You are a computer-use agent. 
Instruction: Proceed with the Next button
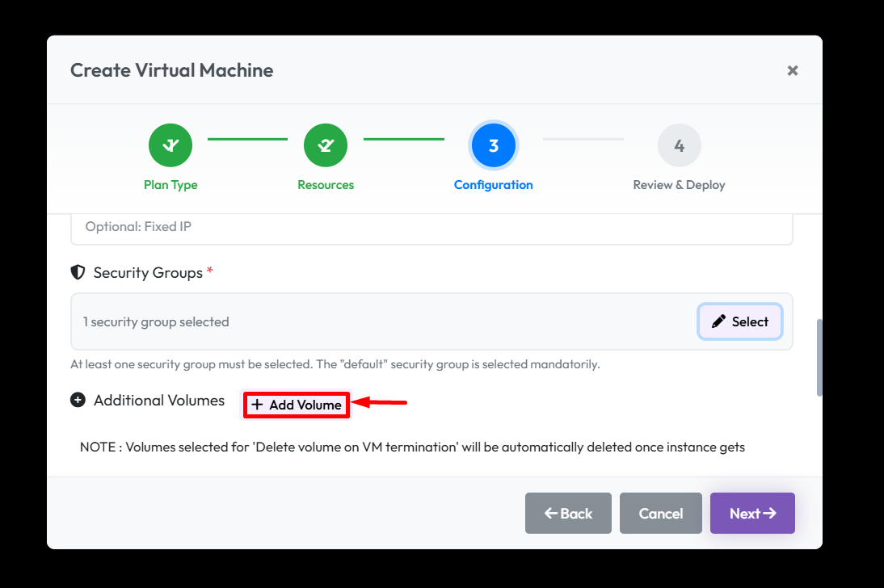click(752, 514)
